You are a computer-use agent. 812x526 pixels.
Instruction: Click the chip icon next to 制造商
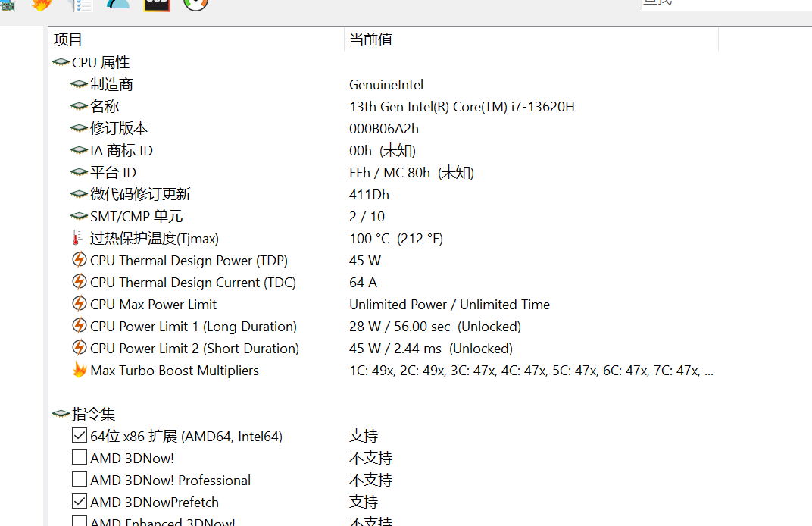coord(79,84)
